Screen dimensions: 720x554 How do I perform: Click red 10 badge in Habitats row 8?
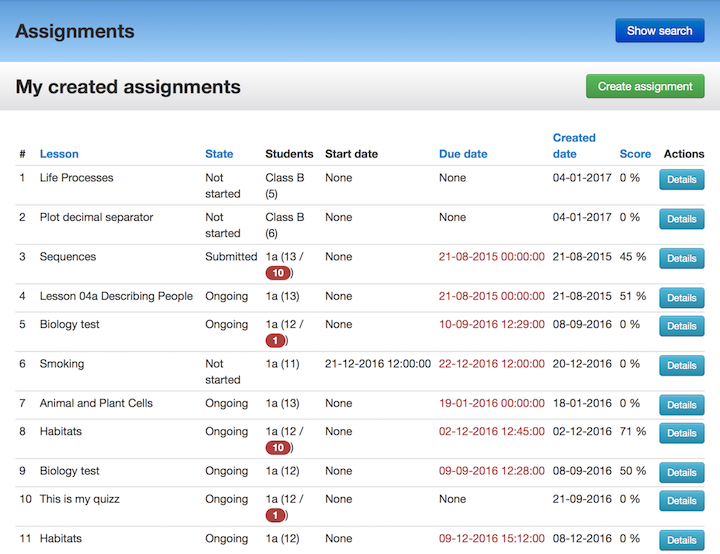coord(278,447)
